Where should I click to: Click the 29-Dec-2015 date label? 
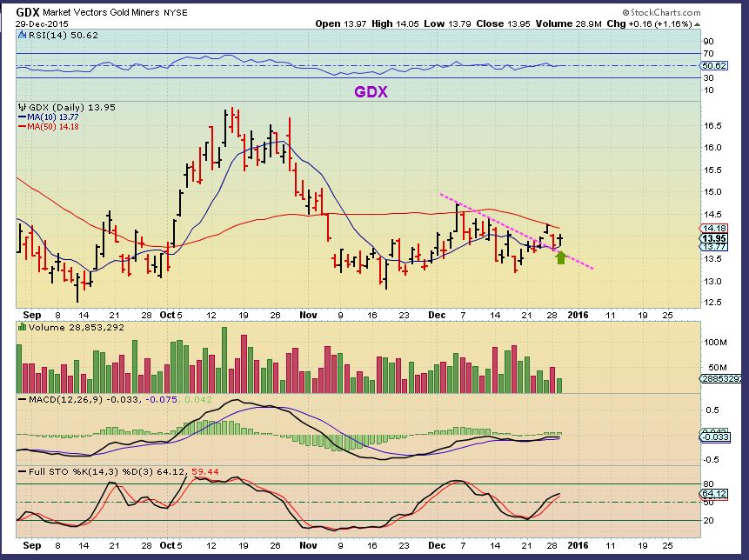click(x=42, y=23)
